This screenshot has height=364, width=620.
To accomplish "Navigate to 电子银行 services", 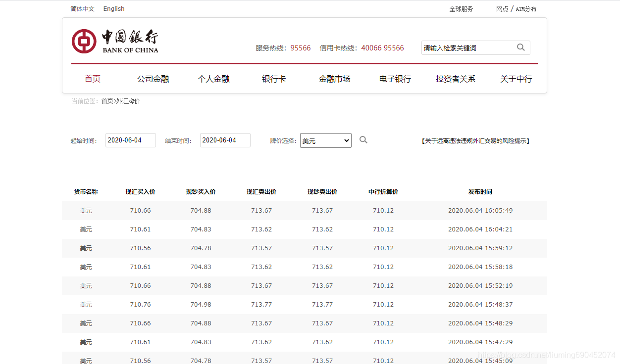I will tap(395, 78).
